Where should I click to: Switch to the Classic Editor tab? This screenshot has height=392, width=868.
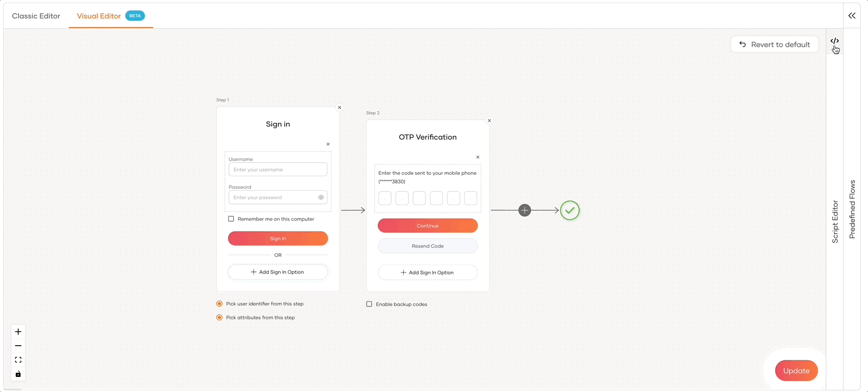pos(36,16)
